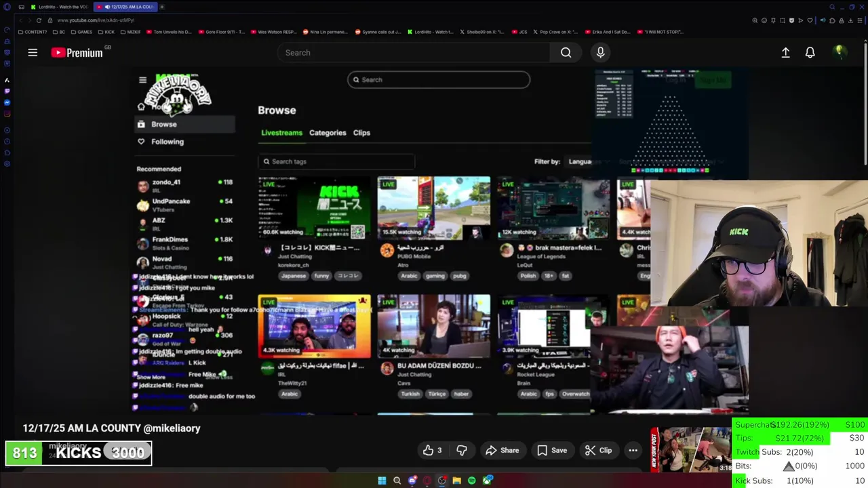The image size is (868, 488).
Task: Select recommended channel ABZ
Action: point(184,223)
